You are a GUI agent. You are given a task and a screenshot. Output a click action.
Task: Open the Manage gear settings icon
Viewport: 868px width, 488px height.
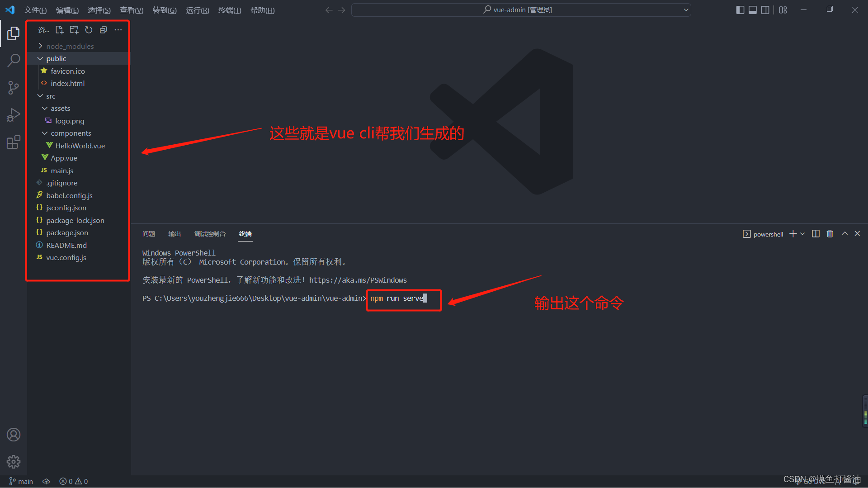(x=14, y=461)
